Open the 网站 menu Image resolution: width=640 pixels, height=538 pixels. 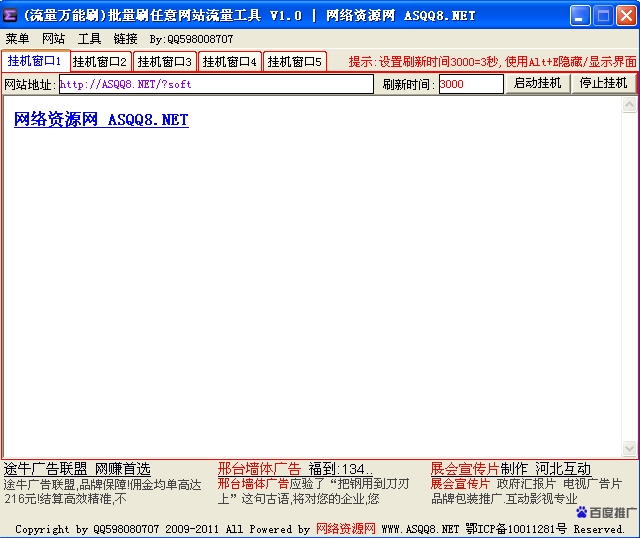tap(53, 39)
